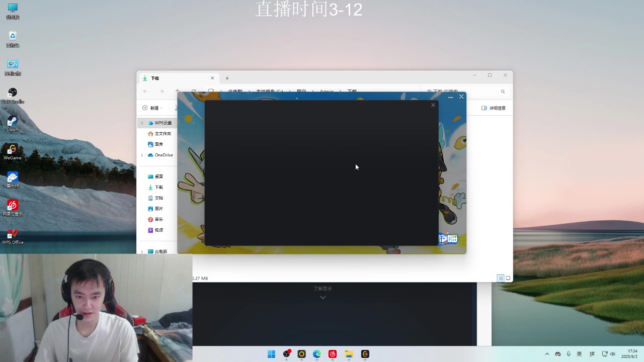The image size is (644, 362).
Task: Open the Control Panel desktop icon
Action: (13, 67)
